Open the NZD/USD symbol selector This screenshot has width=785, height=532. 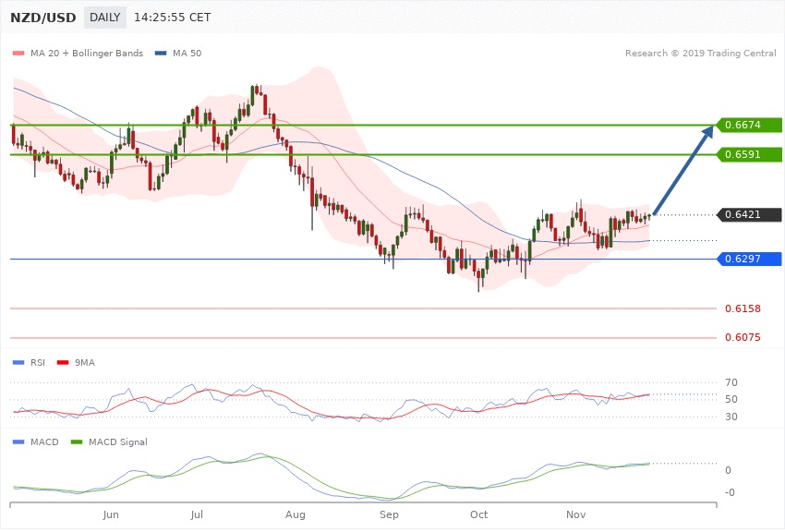[x=45, y=18]
